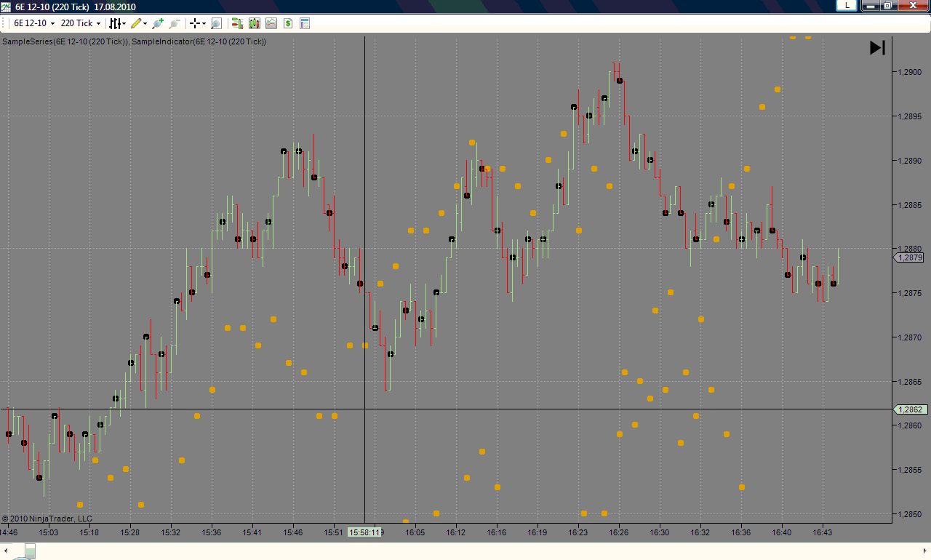931x560 pixels.
Task: Jump to the last bar with skip arrow
Action: click(878, 48)
